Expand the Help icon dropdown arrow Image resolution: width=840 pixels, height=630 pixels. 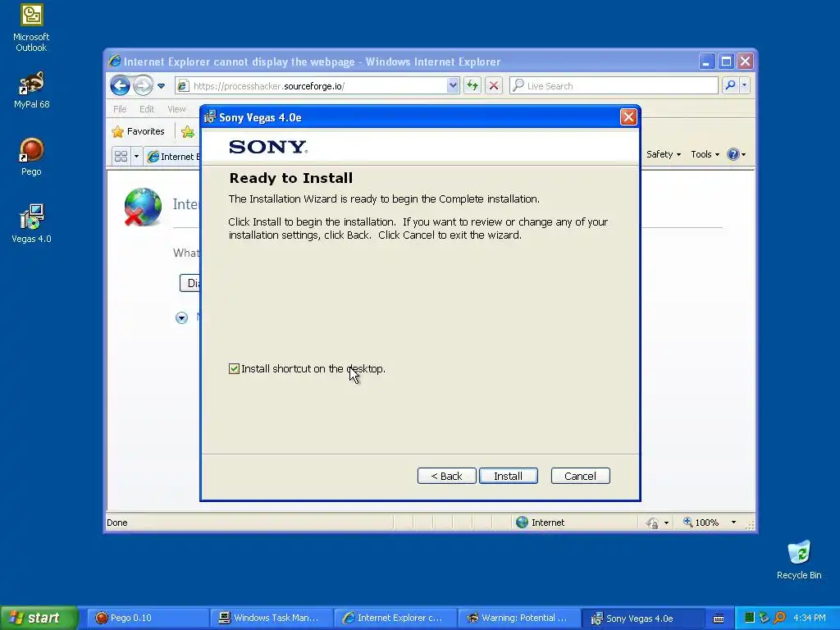click(743, 155)
